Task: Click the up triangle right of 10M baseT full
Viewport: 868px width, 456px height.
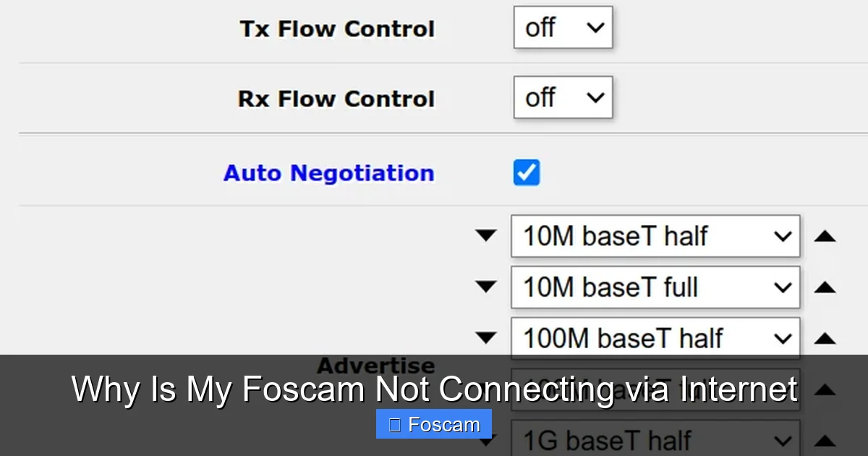Action: click(x=825, y=286)
